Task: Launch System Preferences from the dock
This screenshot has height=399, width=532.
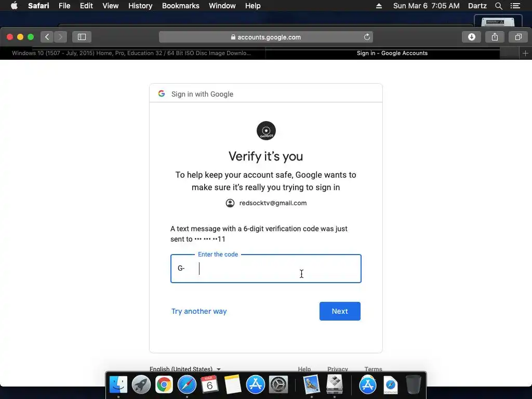Action: click(278, 385)
